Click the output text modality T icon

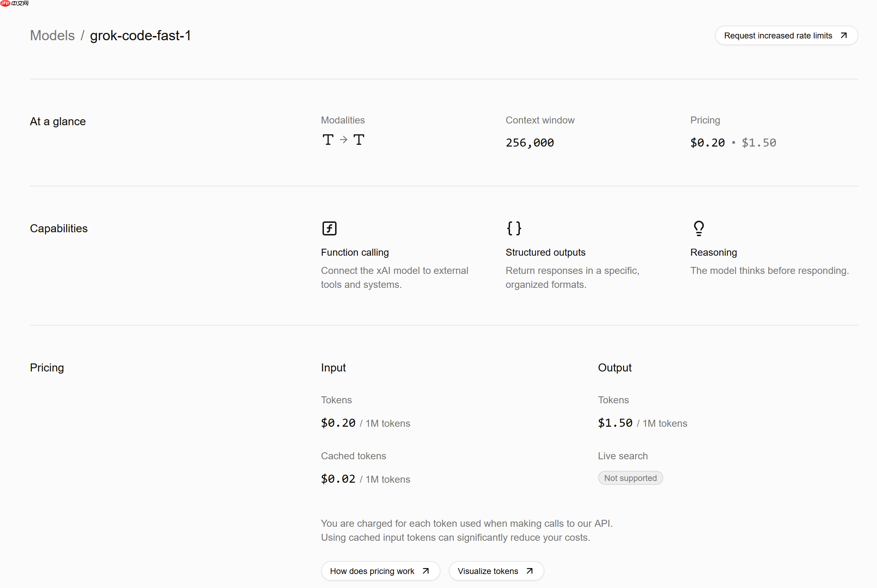click(359, 140)
